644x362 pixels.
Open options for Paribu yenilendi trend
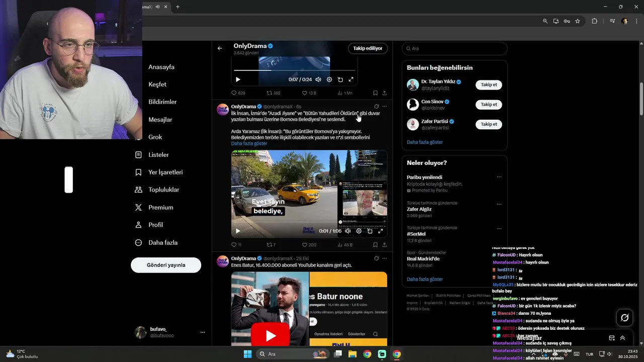point(499,177)
